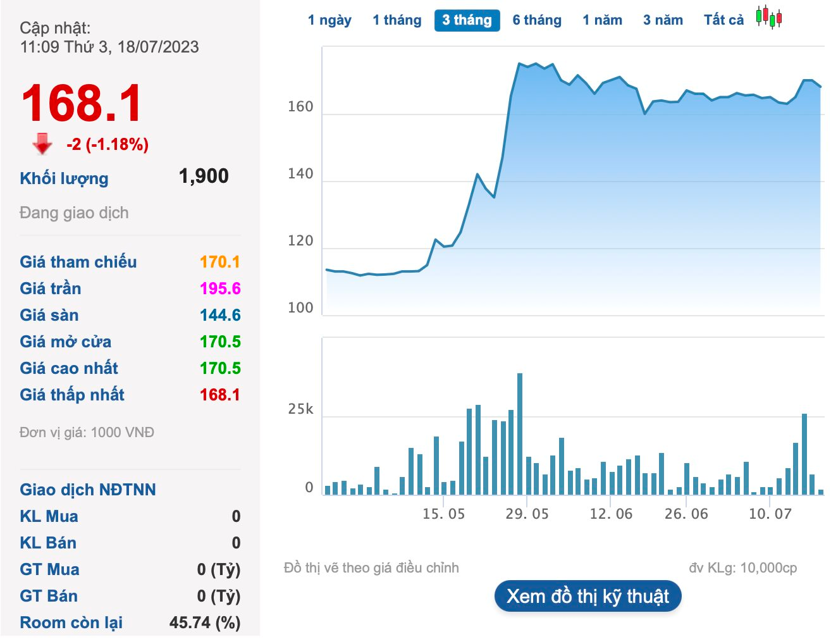The height and width of the screenshot is (644, 831).
Task: Click the 'Giá trần' label
Action: (x=51, y=288)
